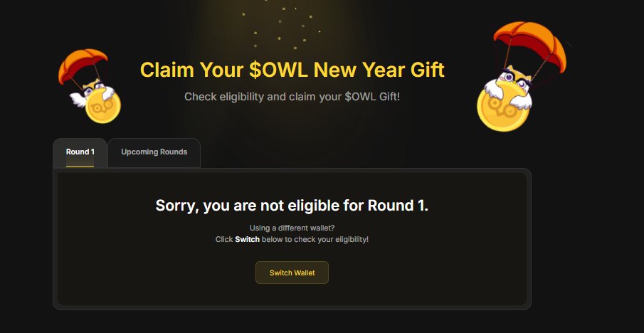Click the gold OWL coin on the right

coord(502,107)
